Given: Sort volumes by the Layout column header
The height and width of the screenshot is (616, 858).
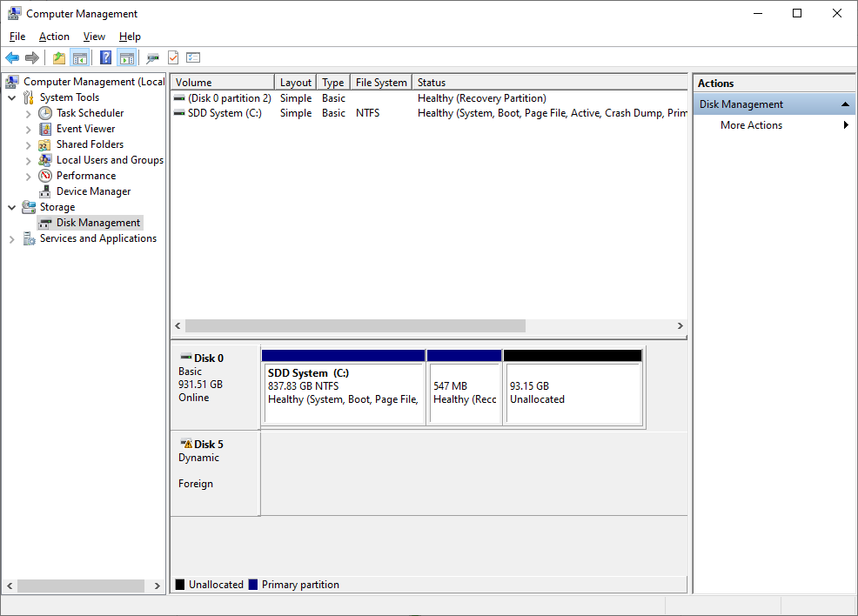Looking at the screenshot, I should coord(295,81).
